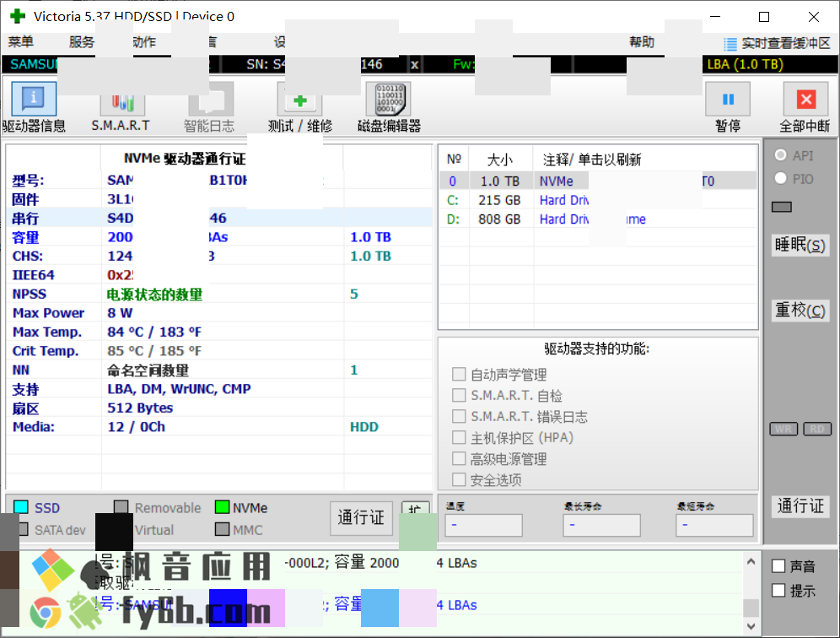Click the Max Temp. 84 °C / 183 °F value
Screen dimensions: 840x638
pyautogui.click(x=154, y=332)
